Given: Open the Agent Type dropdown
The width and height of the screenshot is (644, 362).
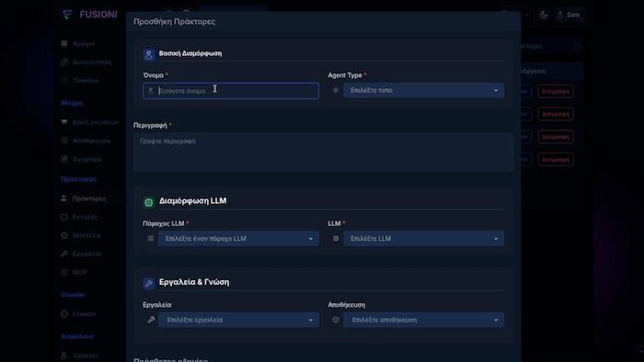Looking at the screenshot, I should (x=423, y=90).
